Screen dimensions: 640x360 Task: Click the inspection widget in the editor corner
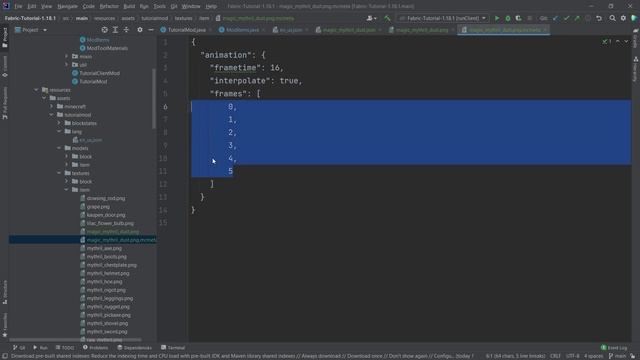coord(607,42)
